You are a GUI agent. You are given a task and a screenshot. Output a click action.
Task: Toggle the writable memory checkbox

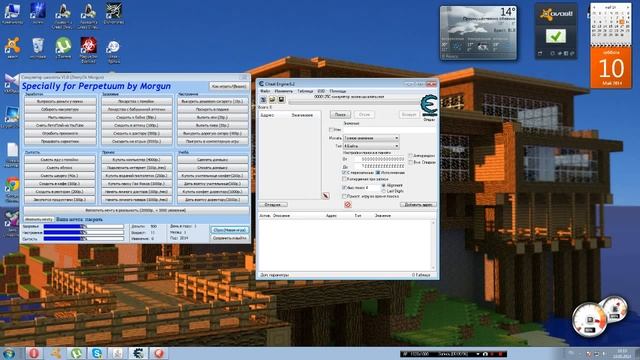coord(344,173)
